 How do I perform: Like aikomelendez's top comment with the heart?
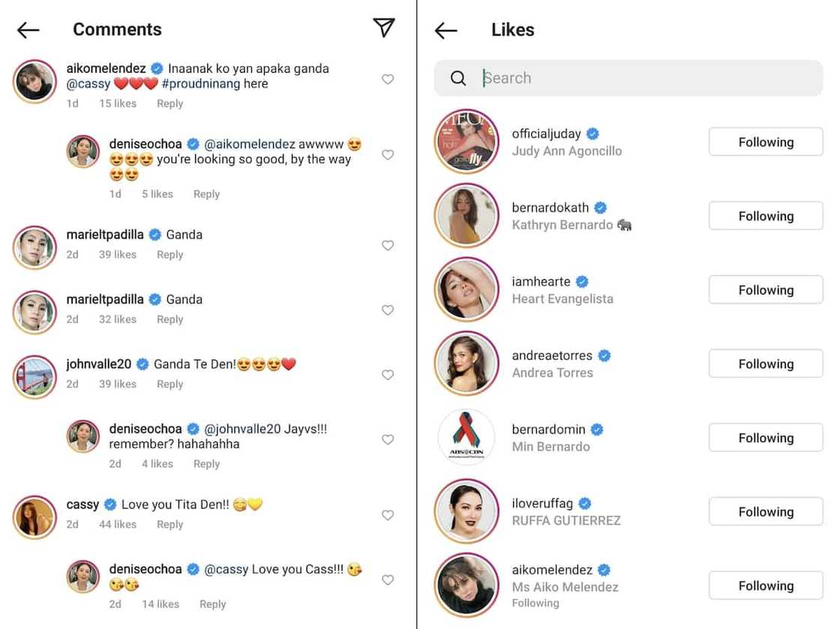click(388, 79)
